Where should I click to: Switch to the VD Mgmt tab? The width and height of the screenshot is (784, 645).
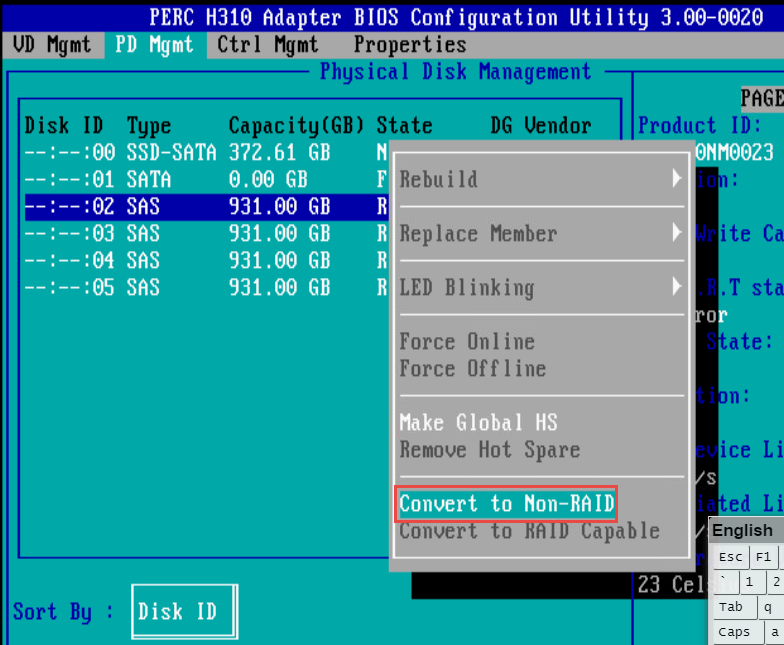[x=52, y=45]
